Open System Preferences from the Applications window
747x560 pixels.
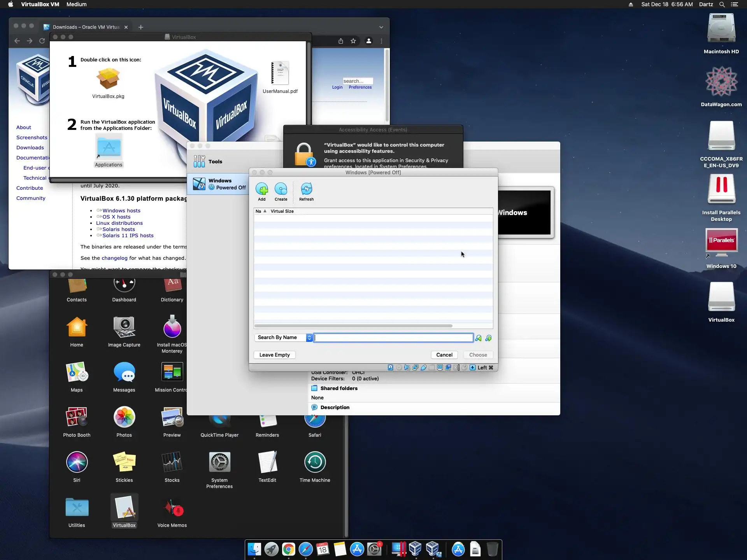click(219, 463)
